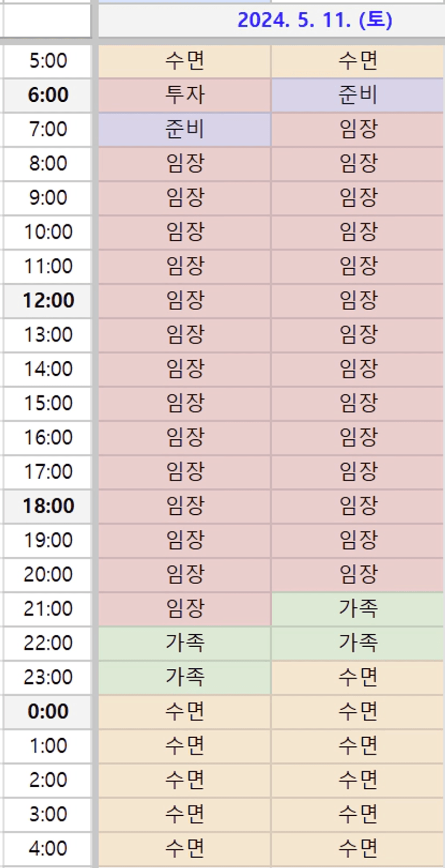Image resolution: width=445 pixels, height=868 pixels.
Task: Select the 가족 cell in the 21:00 row
Action: coord(357,608)
